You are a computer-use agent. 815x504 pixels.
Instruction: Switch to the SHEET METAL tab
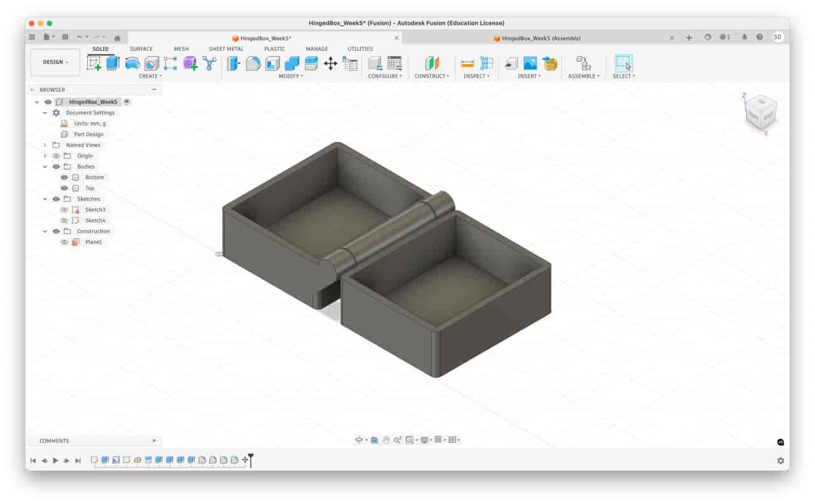226,49
